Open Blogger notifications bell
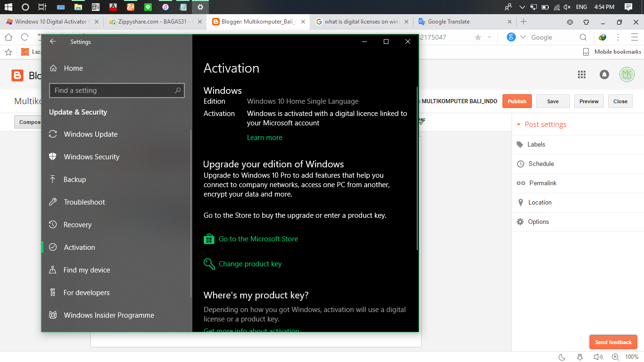The width and height of the screenshot is (644, 362). 604,74
